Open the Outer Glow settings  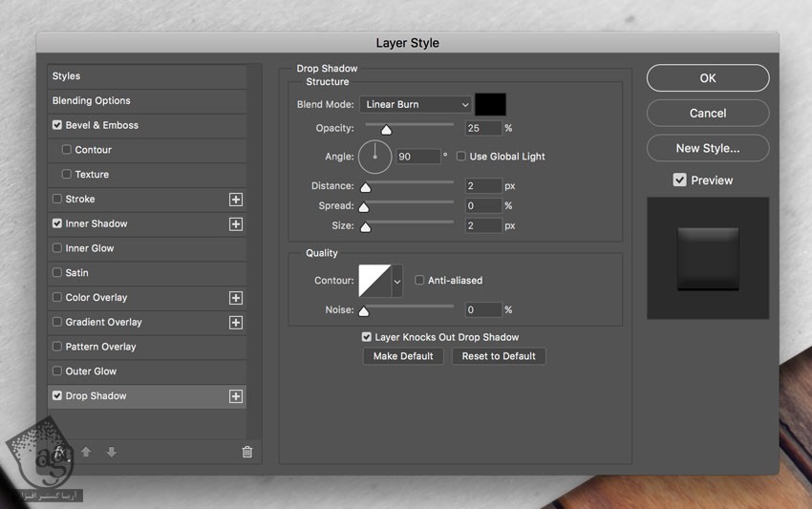[91, 371]
